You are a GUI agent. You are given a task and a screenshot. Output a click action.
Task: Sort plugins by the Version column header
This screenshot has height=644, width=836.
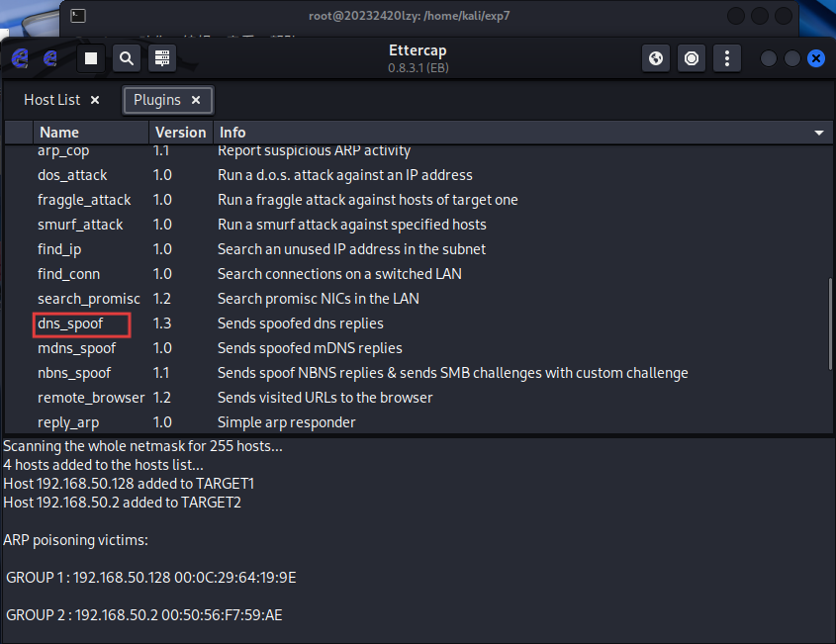click(181, 133)
